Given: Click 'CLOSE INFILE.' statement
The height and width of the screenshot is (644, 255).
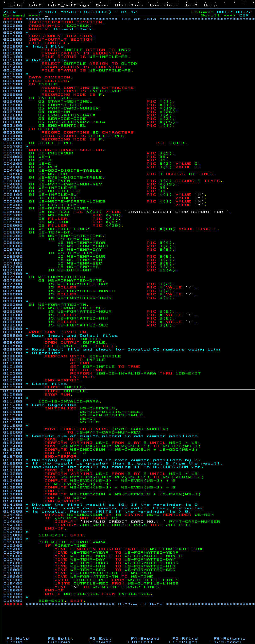Looking at the screenshot, I should [x=65, y=387].
